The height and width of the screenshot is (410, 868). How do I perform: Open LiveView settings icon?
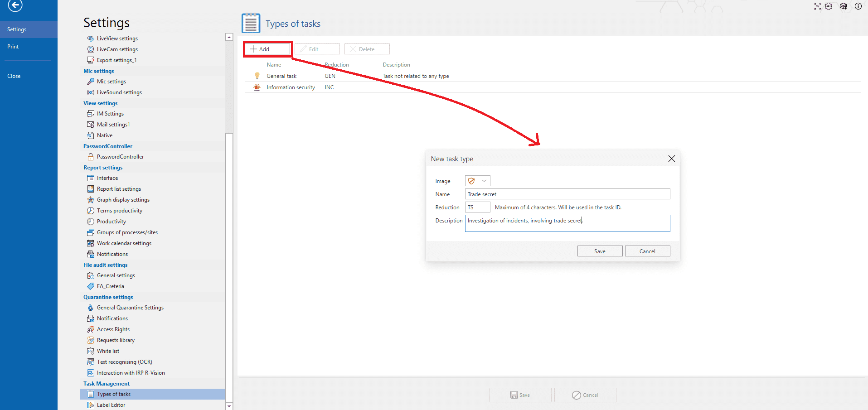(91, 39)
